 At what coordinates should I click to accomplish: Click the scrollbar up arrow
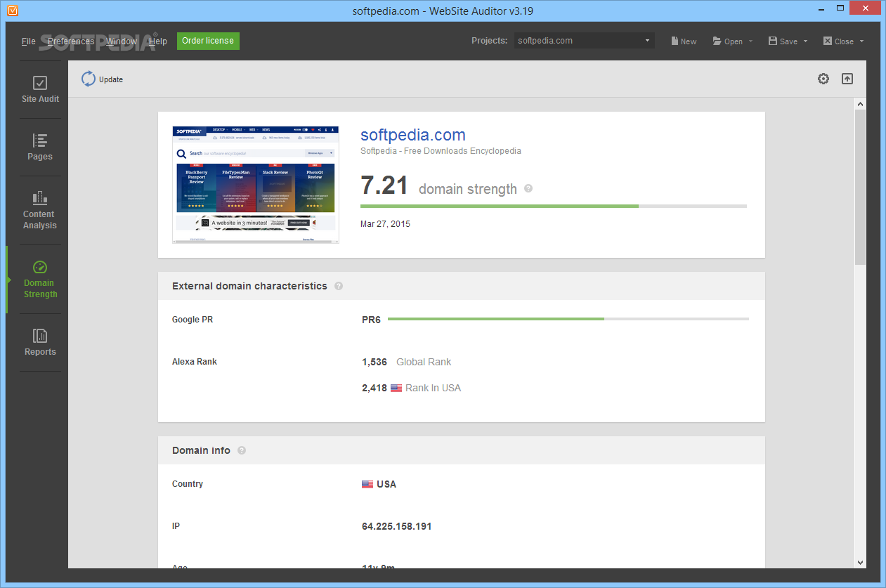[x=860, y=104]
